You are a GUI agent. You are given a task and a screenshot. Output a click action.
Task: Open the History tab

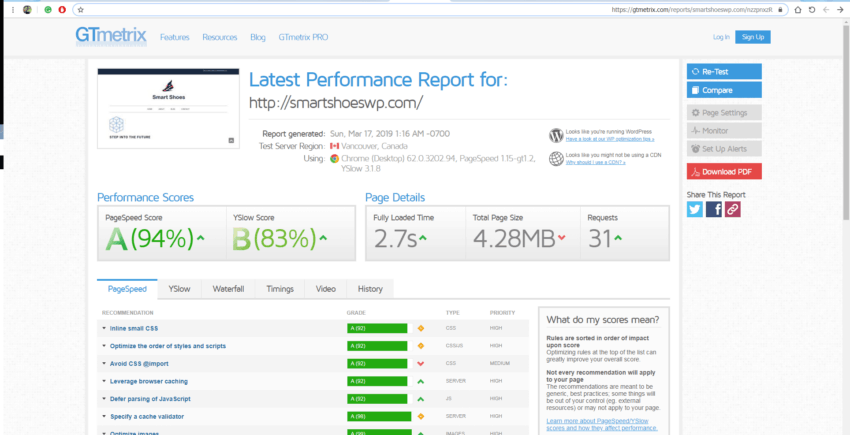click(x=370, y=289)
